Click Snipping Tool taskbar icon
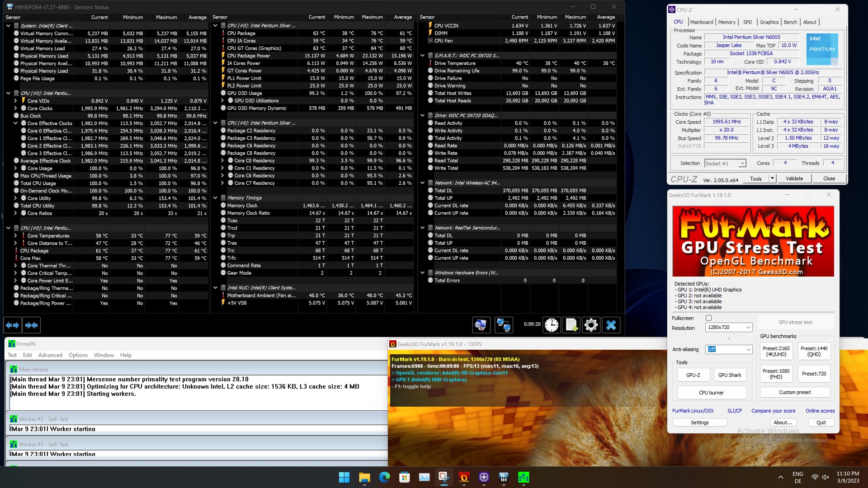The image size is (868, 488). (x=444, y=477)
